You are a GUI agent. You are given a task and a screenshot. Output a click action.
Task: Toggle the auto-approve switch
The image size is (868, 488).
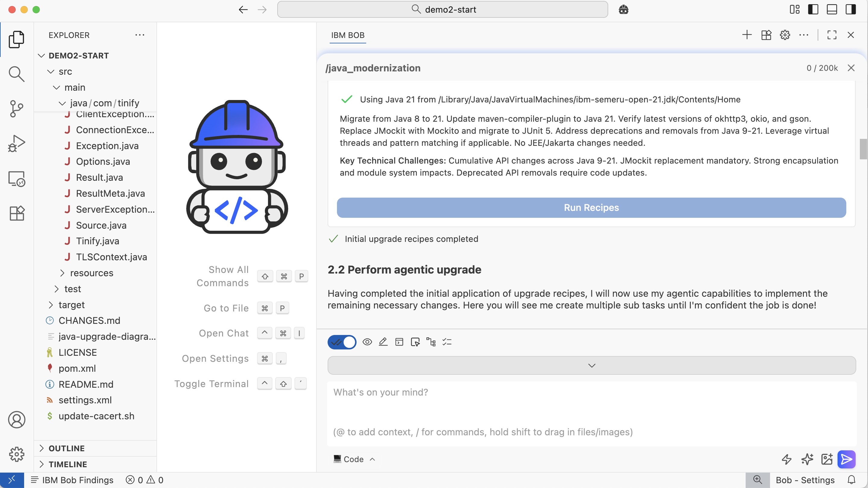coord(342,342)
